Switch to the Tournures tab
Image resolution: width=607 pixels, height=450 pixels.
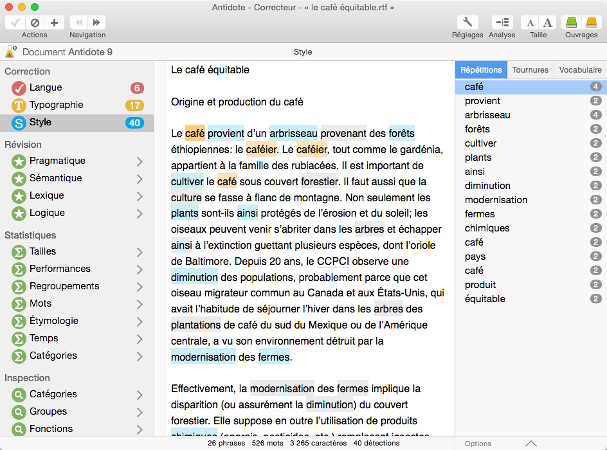530,70
